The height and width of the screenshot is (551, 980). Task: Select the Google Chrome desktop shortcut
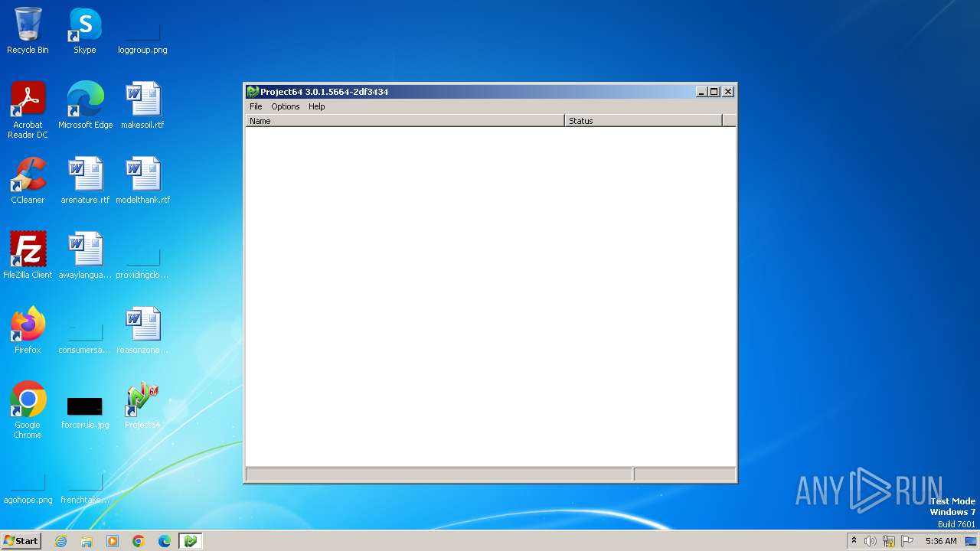pyautogui.click(x=28, y=410)
